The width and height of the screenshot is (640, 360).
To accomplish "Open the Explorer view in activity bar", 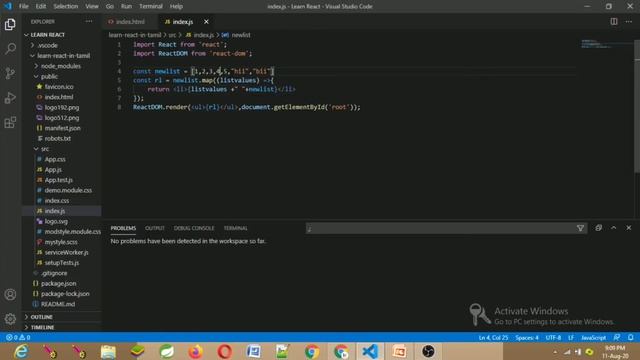I will (10, 24).
